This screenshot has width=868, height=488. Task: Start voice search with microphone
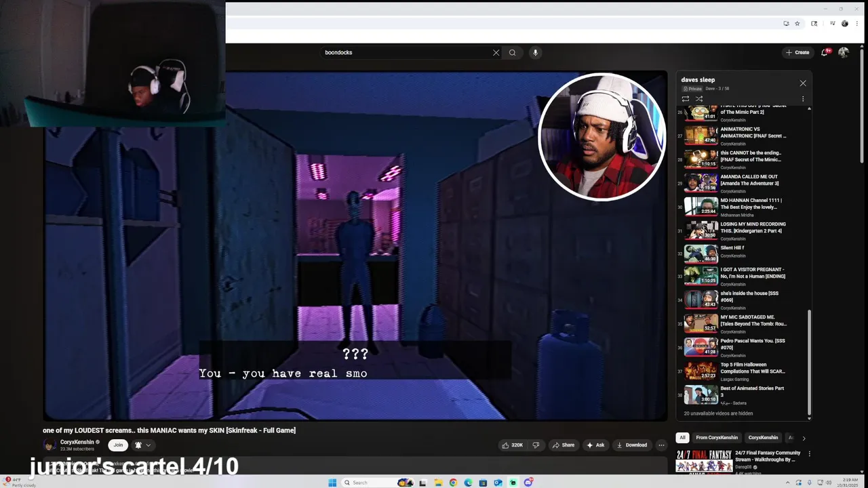point(535,52)
